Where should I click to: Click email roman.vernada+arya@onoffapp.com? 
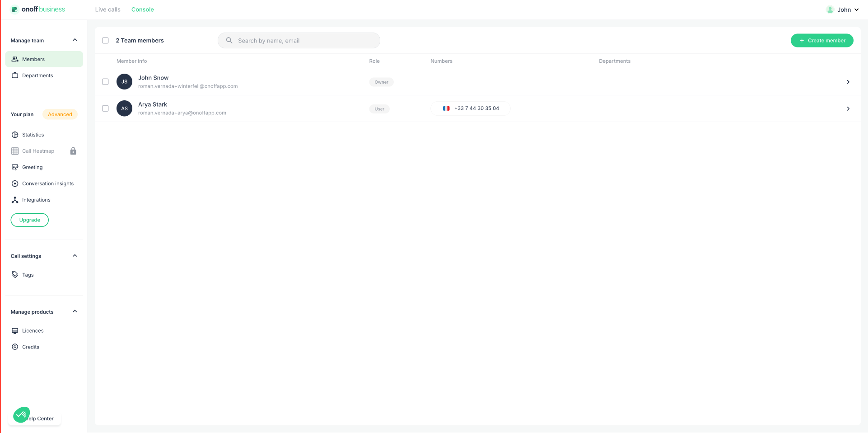(182, 113)
